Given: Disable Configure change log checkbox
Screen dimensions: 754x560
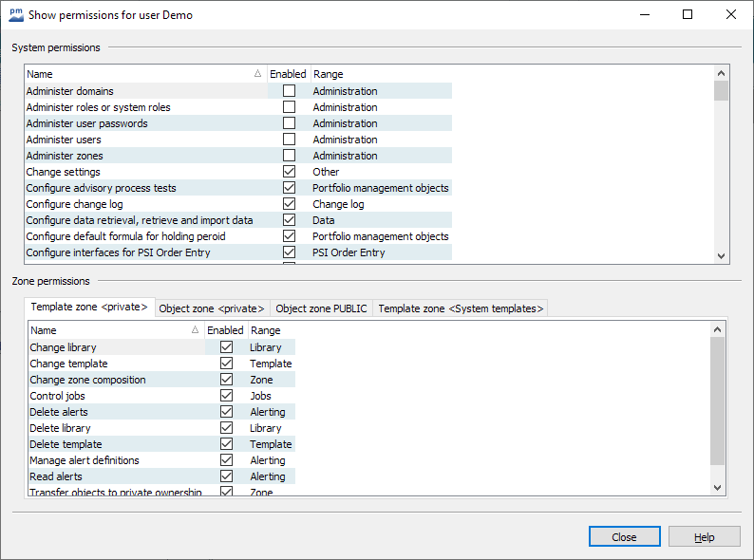Looking at the screenshot, I should [x=289, y=204].
